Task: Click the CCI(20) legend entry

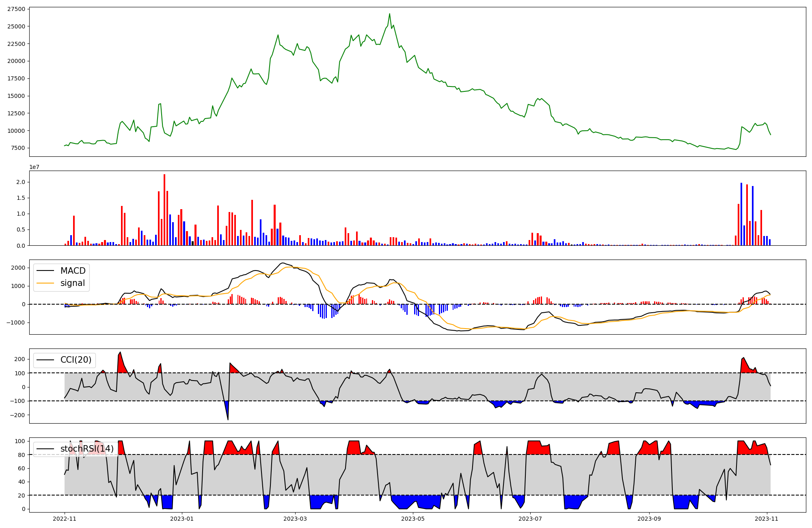Action: pos(76,360)
